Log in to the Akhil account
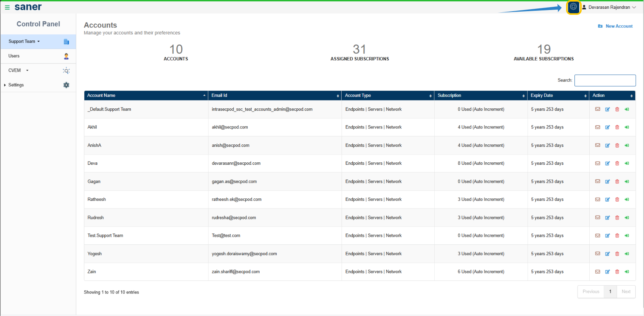Image resolution: width=644 pixels, height=316 pixels. [627, 127]
